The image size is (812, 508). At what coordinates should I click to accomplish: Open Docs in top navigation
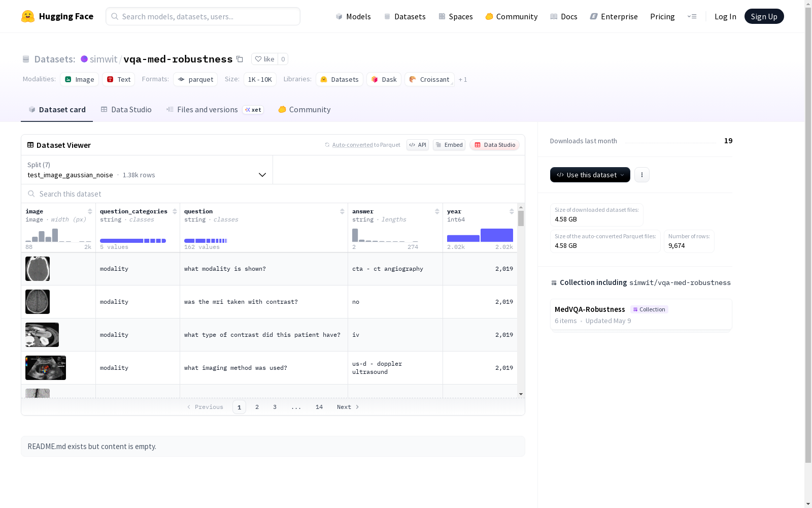point(564,16)
